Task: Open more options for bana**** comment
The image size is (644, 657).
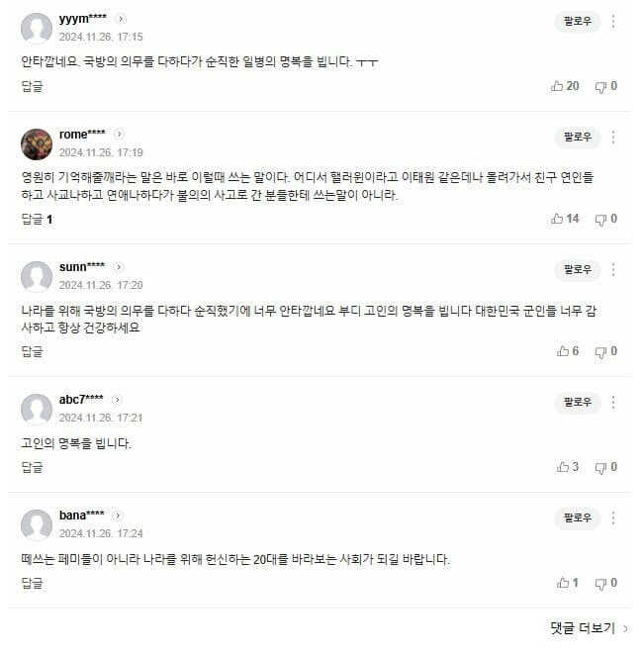Action: click(x=614, y=517)
